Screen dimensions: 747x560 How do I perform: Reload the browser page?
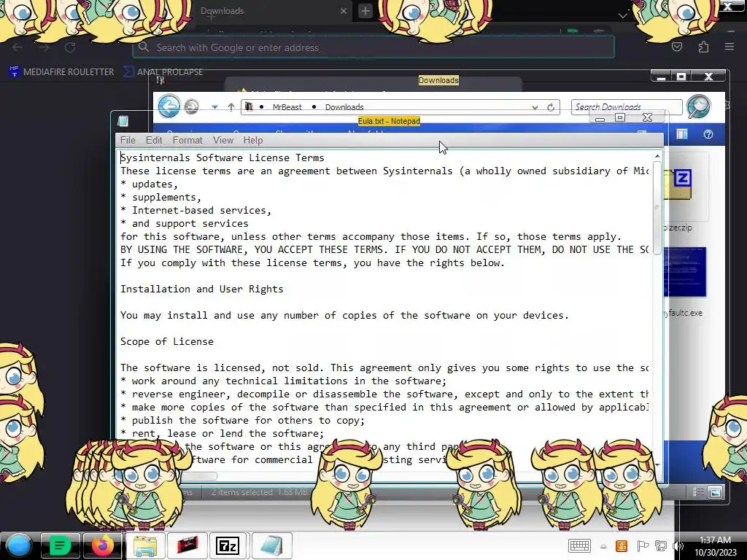pyautogui.click(x=70, y=47)
